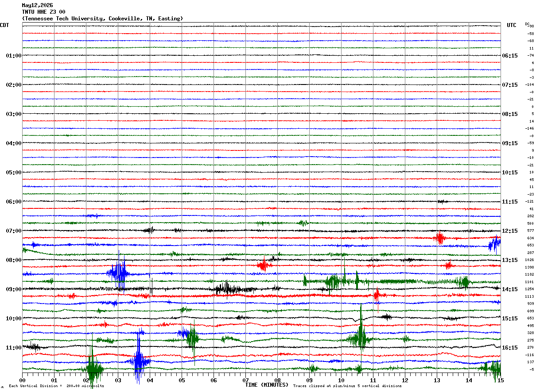This screenshot has width=536, height=392.
Task: Click the May12,2026 date header
Action: point(37,5)
